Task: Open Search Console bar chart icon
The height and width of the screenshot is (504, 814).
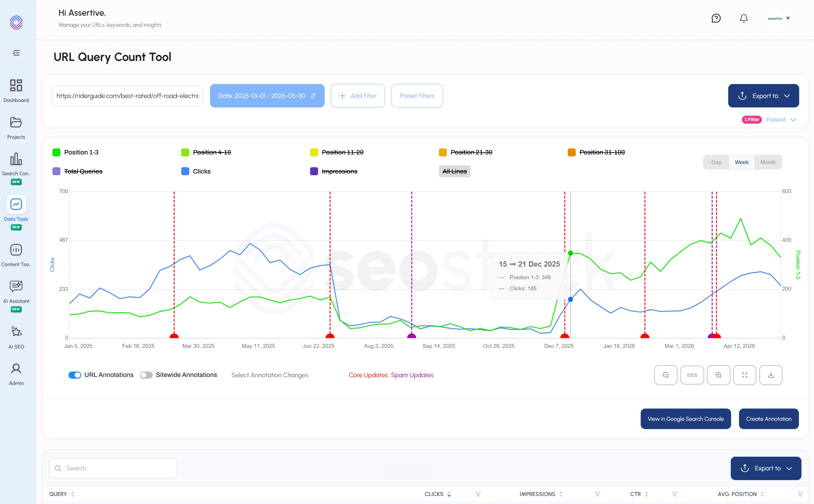Action: [x=16, y=159]
